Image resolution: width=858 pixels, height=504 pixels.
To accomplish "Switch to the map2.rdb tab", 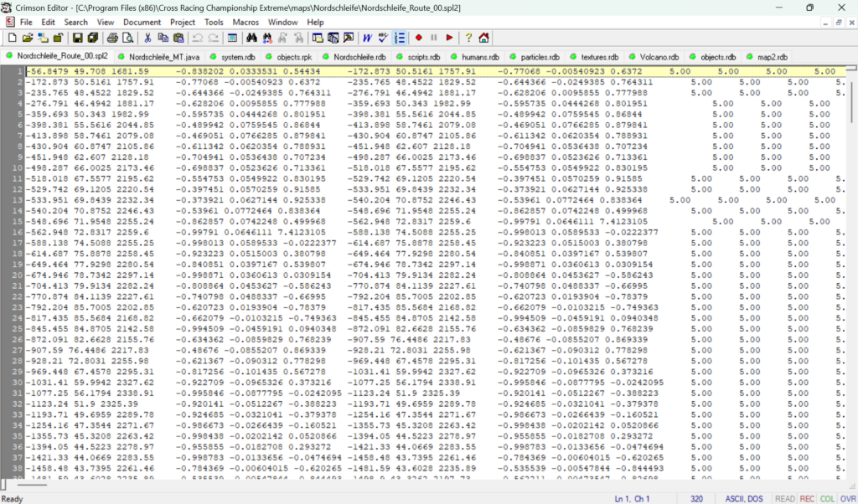I will [768, 57].
